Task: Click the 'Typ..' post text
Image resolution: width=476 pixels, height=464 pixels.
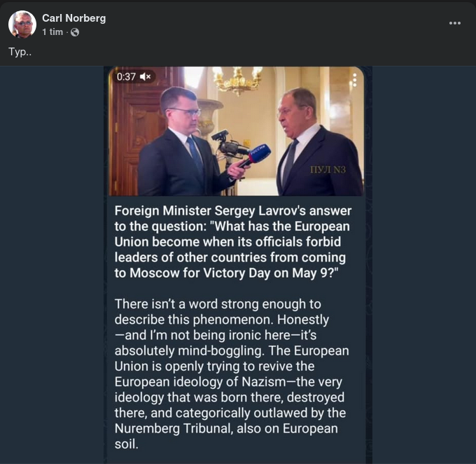Action: [19, 52]
